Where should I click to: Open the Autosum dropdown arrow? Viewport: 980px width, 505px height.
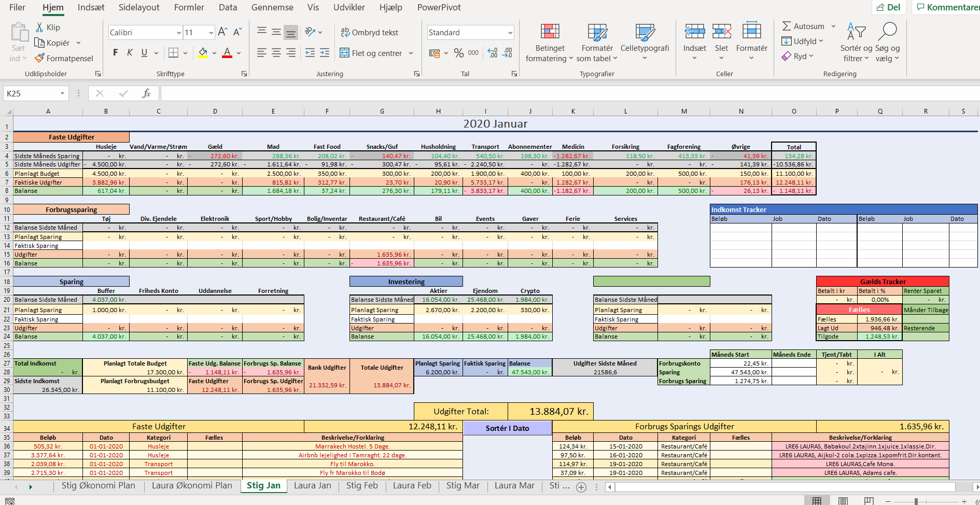(833, 26)
